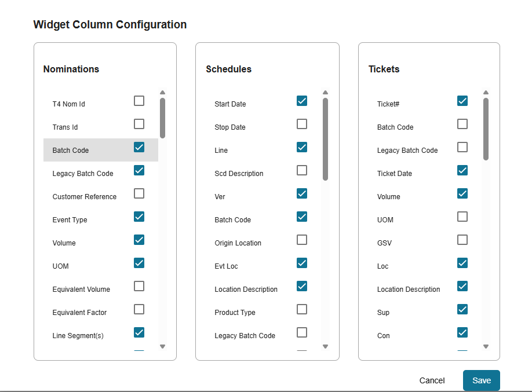
Task: Tick the Customer Reference checkbox
Action: pyautogui.click(x=139, y=194)
